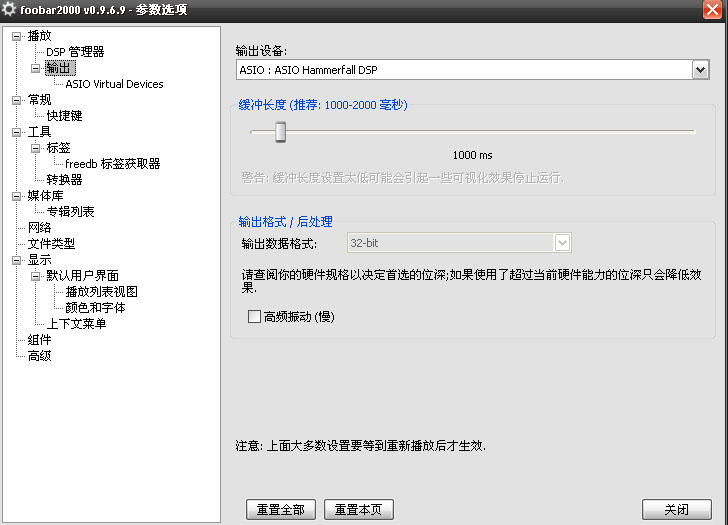Screen dimensions: 728x525
Task: Open the 默认用户界面 page
Action: point(83,276)
